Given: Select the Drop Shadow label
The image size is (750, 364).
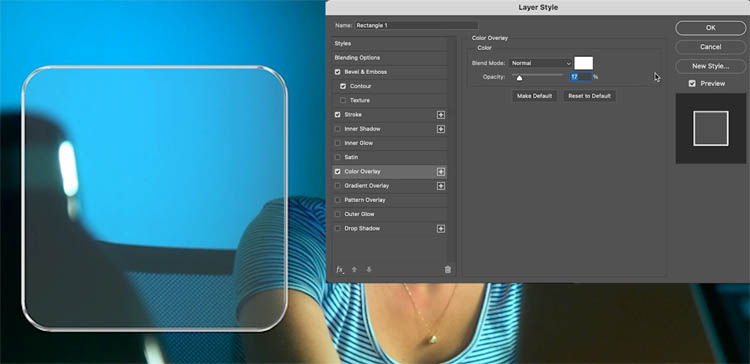Looking at the screenshot, I should (362, 229).
